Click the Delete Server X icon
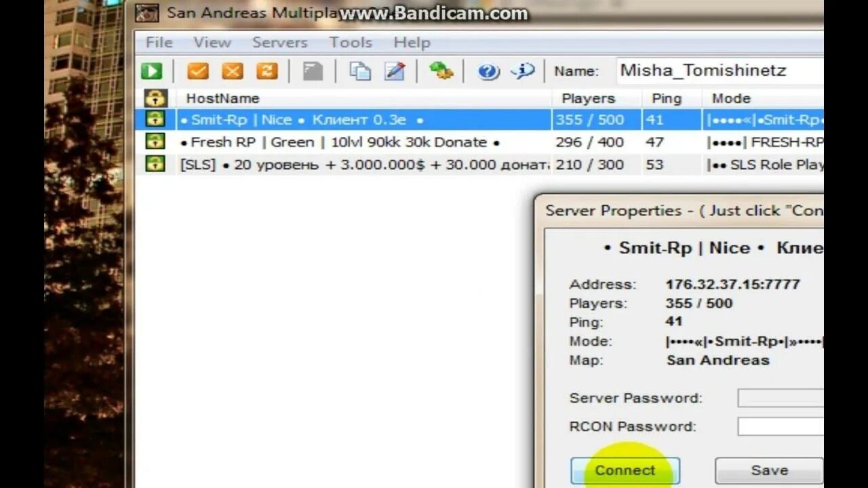Image resolution: width=868 pixels, height=488 pixels. pos(233,71)
